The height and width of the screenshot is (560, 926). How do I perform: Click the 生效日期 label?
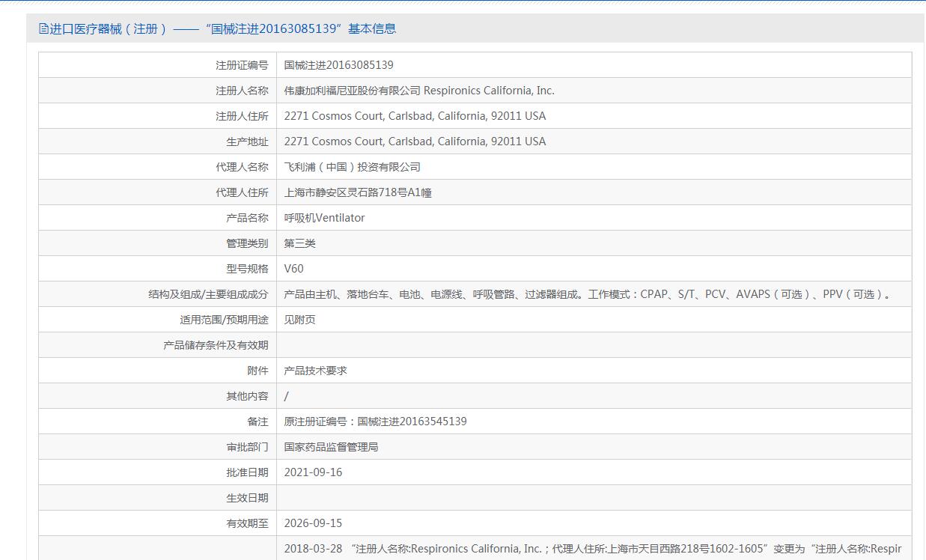click(247, 498)
